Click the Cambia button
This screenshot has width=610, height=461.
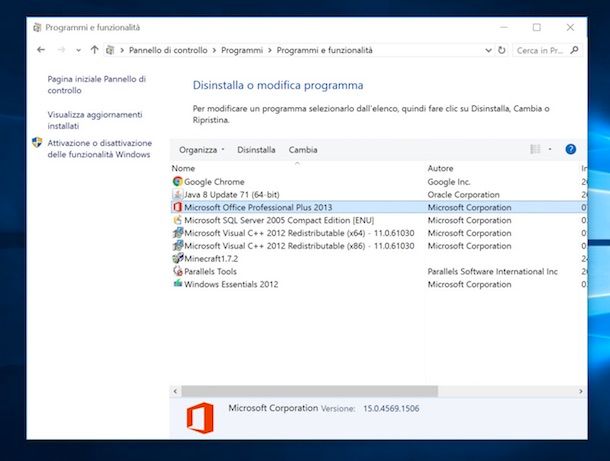pos(303,150)
